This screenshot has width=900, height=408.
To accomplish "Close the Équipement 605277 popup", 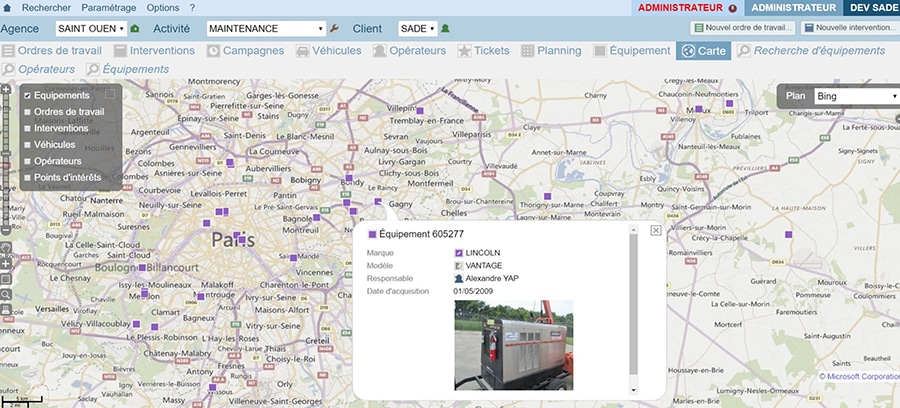I will click(656, 230).
